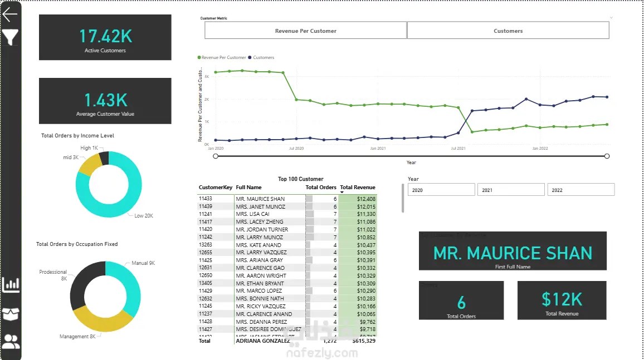Click the Total Revenue sort arrow
This screenshot has height=360, width=644.
pyautogui.click(x=341, y=193)
